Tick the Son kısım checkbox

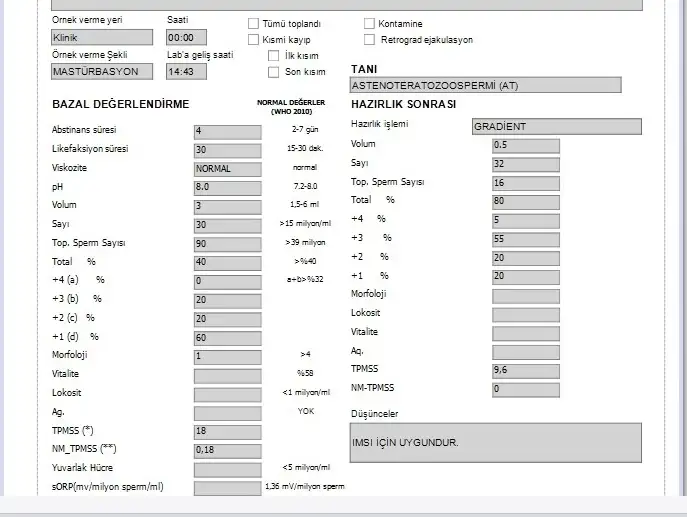274,72
